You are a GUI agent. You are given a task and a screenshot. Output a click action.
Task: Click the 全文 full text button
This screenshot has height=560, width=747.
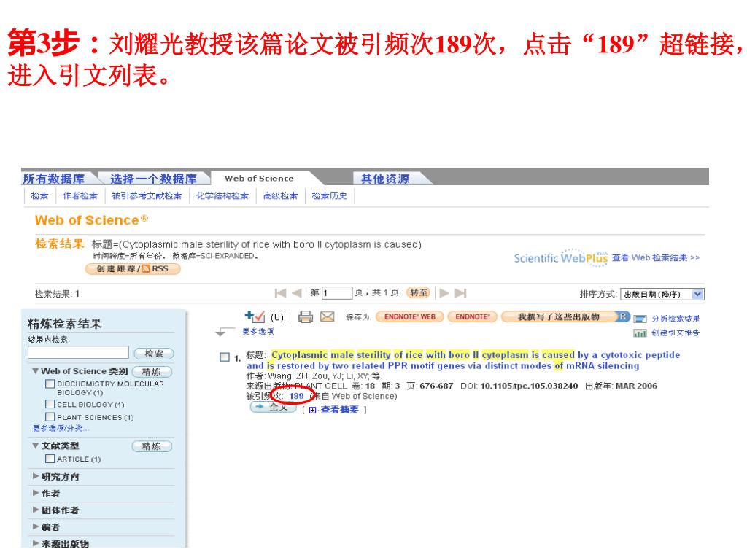point(274,407)
